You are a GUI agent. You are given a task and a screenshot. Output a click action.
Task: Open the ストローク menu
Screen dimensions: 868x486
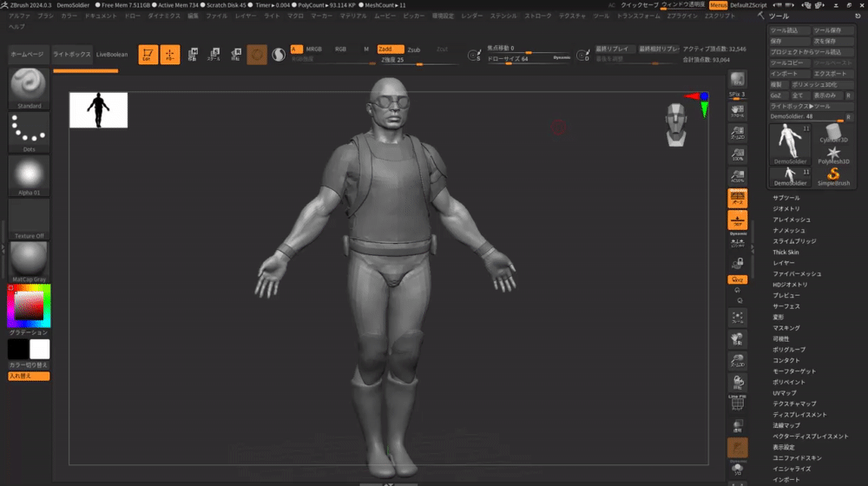click(x=538, y=16)
